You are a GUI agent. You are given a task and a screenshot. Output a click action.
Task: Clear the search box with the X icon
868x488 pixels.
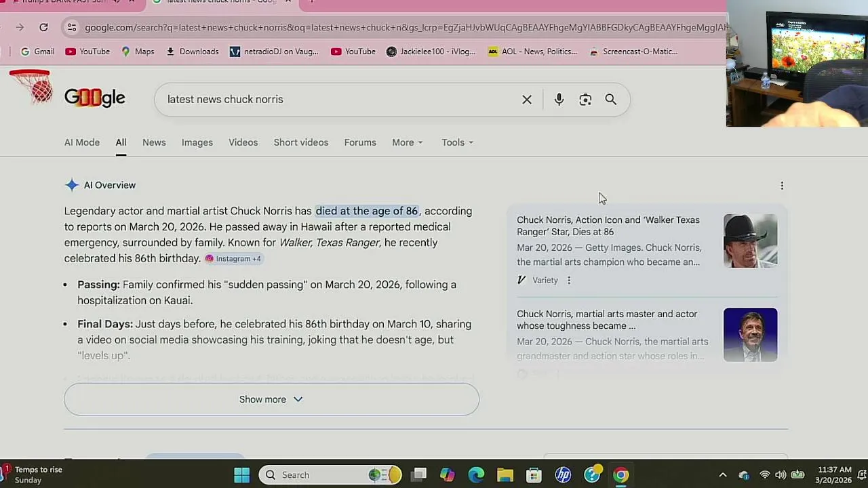click(527, 100)
